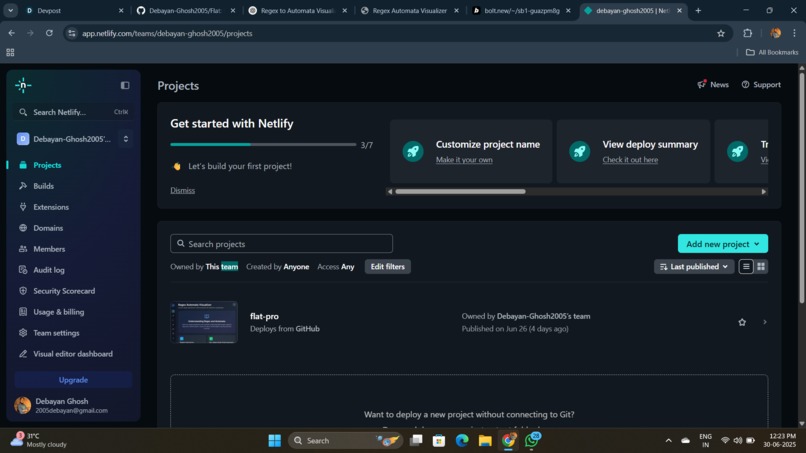Screen dimensions: 806x453
Task: Click the page vertical scrollbar
Action: tap(801, 188)
